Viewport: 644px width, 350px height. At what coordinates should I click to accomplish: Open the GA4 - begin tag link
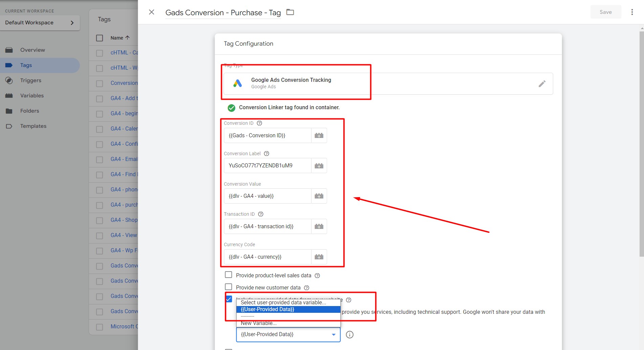click(124, 114)
